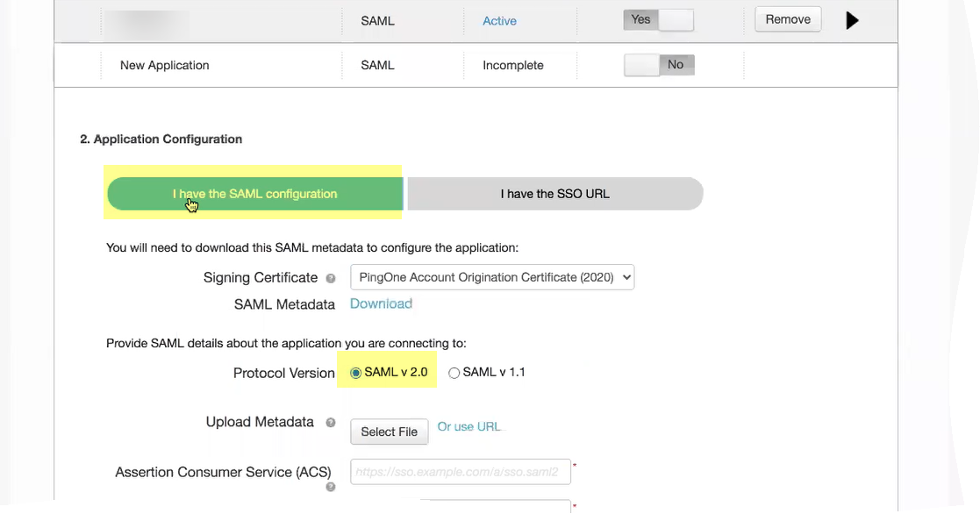
Task: Click the Signing Certificate help icon
Action: (331, 279)
